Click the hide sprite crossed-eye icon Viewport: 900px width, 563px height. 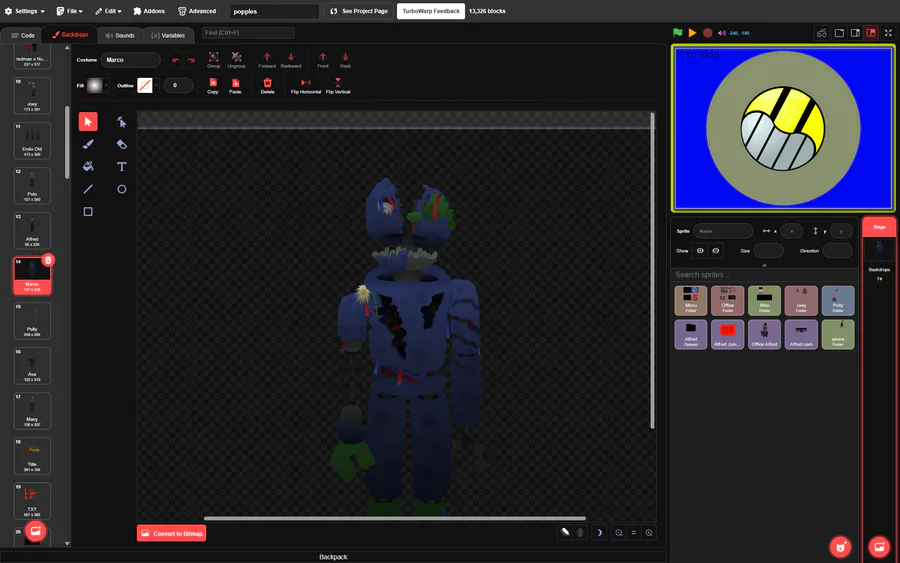[716, 251]
